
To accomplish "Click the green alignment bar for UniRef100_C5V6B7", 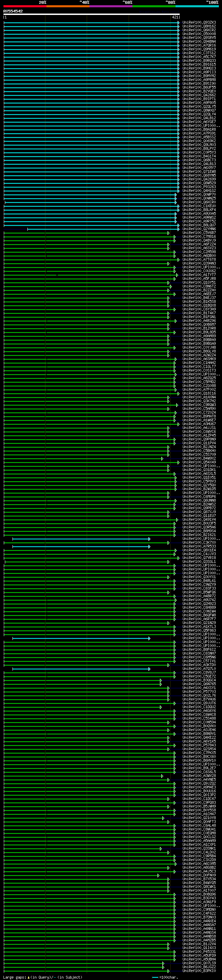I will [86, 233].
